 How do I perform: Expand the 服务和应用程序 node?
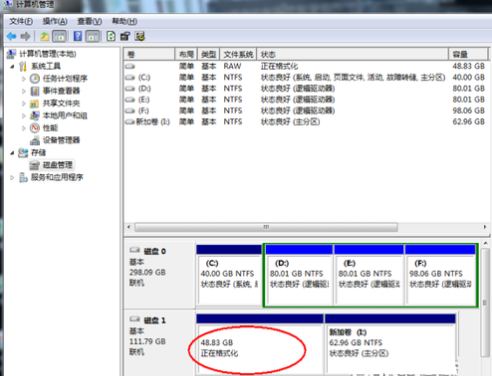coord(12,177)
